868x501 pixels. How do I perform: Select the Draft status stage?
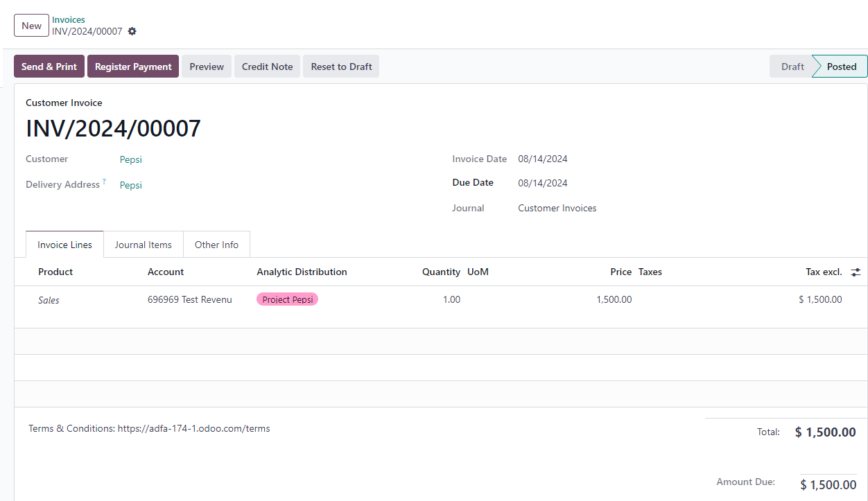[x=792, y=67]
